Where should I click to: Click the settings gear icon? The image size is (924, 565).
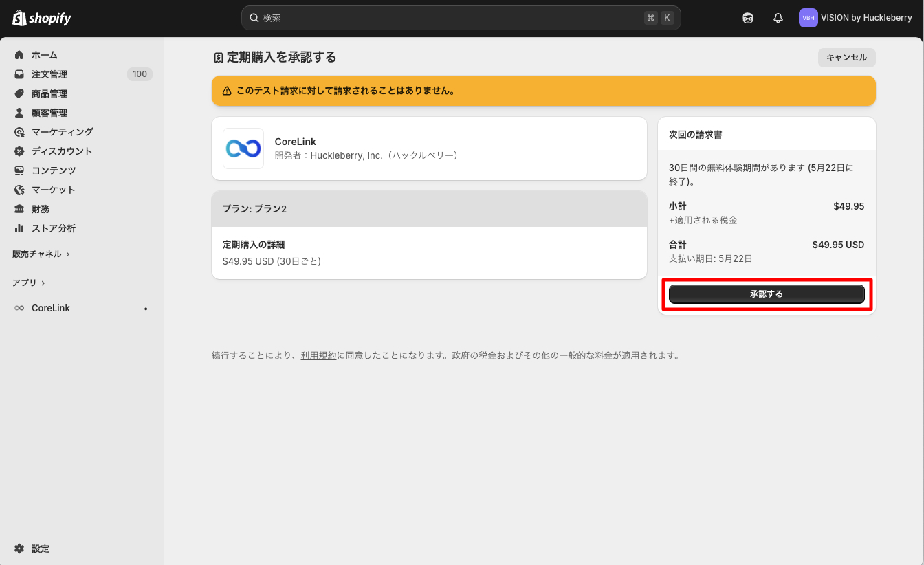tap(19, 549)
